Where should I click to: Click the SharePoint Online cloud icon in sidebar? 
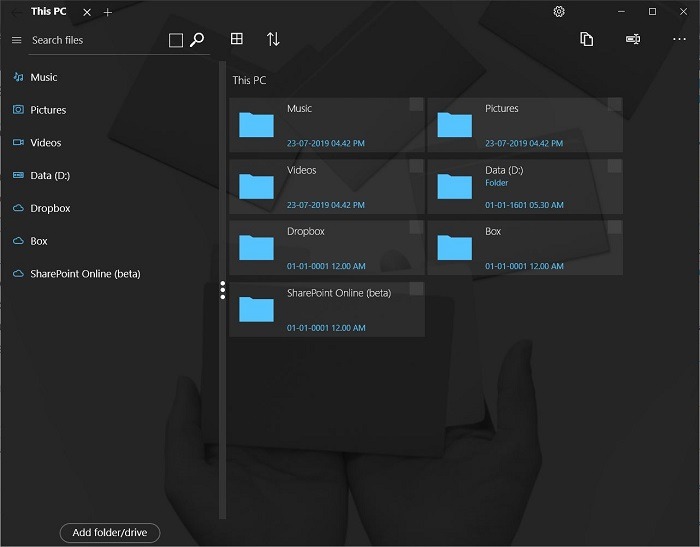[x=18, y=274]
